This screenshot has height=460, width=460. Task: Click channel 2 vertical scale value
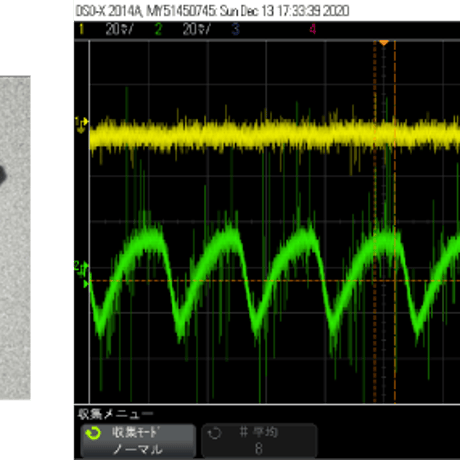click(196, 29)
